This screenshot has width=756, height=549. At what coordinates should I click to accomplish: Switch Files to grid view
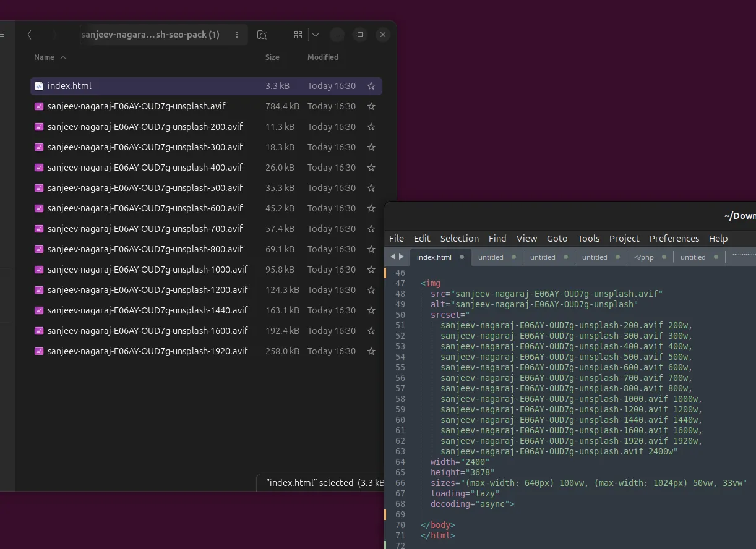tap(298, 35)
